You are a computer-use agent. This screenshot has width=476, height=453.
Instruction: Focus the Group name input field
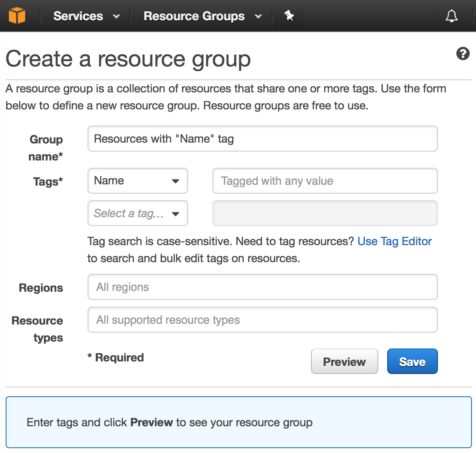(263, 139)
